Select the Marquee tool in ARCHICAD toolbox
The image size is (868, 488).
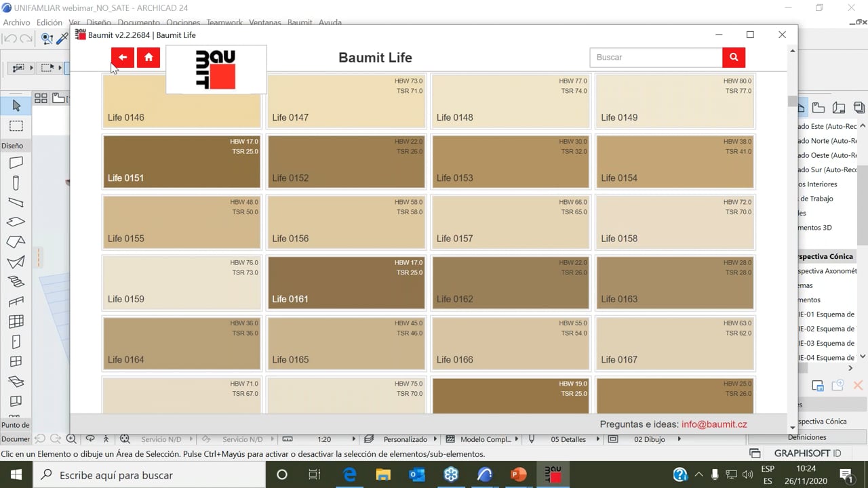tap(16, 126)
